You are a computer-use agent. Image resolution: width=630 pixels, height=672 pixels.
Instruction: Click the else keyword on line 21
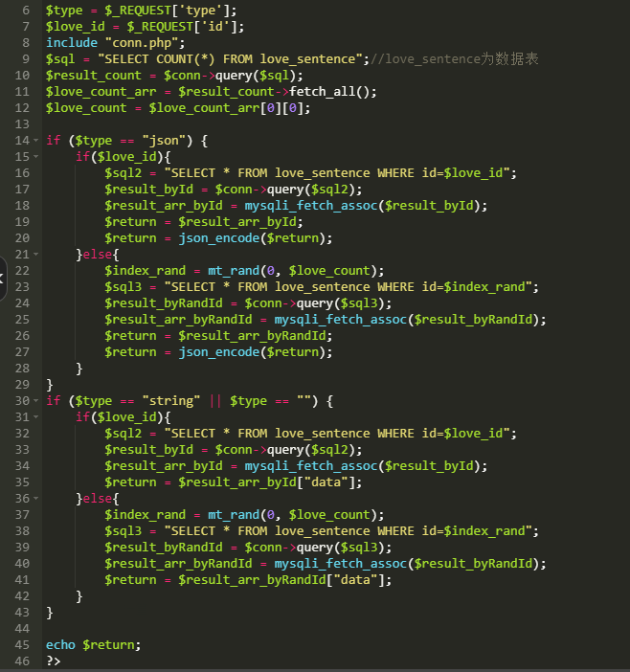98,255
